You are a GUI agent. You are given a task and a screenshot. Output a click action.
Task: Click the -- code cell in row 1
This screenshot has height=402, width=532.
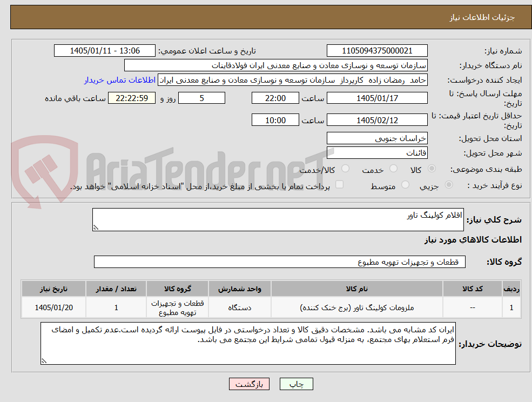472,307
